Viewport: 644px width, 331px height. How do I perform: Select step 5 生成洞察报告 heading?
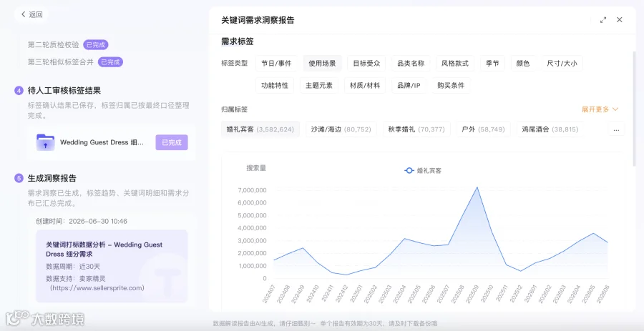tap(52, 179)
